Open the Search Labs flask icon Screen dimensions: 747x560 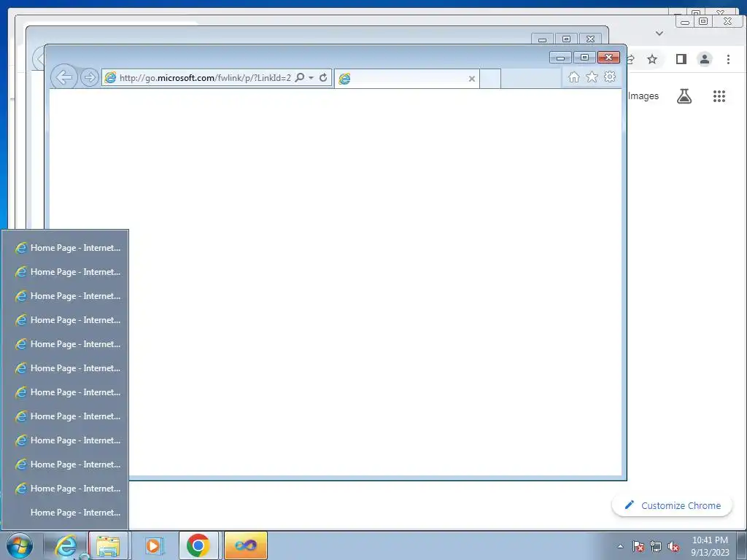(684, 96)
